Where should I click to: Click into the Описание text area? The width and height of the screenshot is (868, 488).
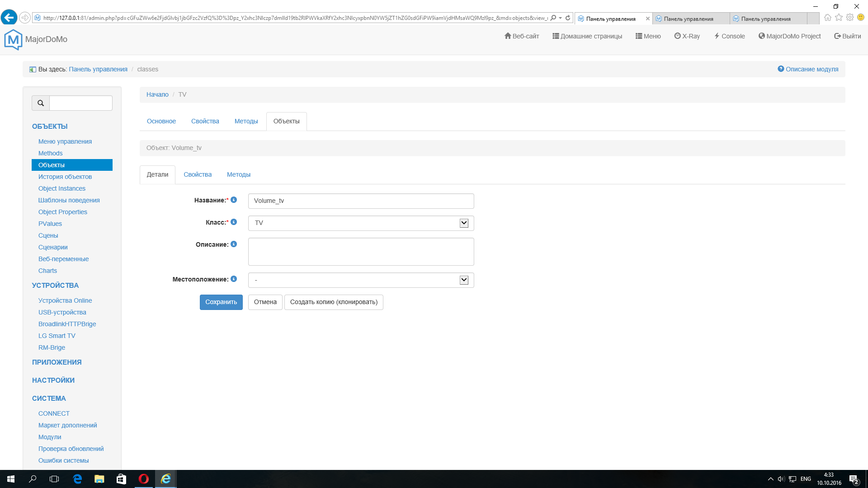361,252
